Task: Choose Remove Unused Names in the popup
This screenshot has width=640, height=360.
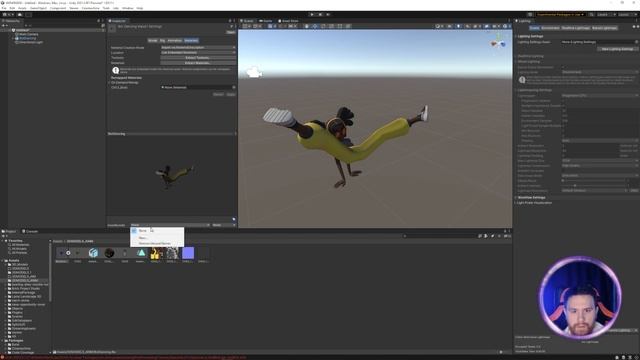Action: tap(154, 244)
